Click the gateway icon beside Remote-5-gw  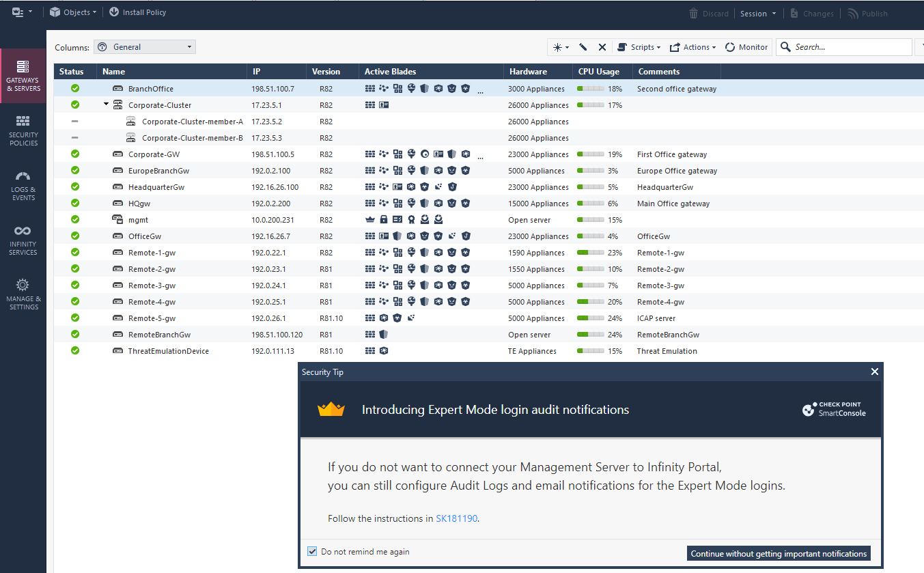pos(117,318)
